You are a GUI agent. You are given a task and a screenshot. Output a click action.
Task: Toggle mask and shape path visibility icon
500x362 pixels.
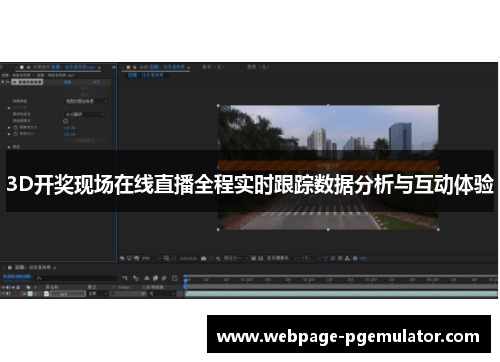click(x=173, y=258)
